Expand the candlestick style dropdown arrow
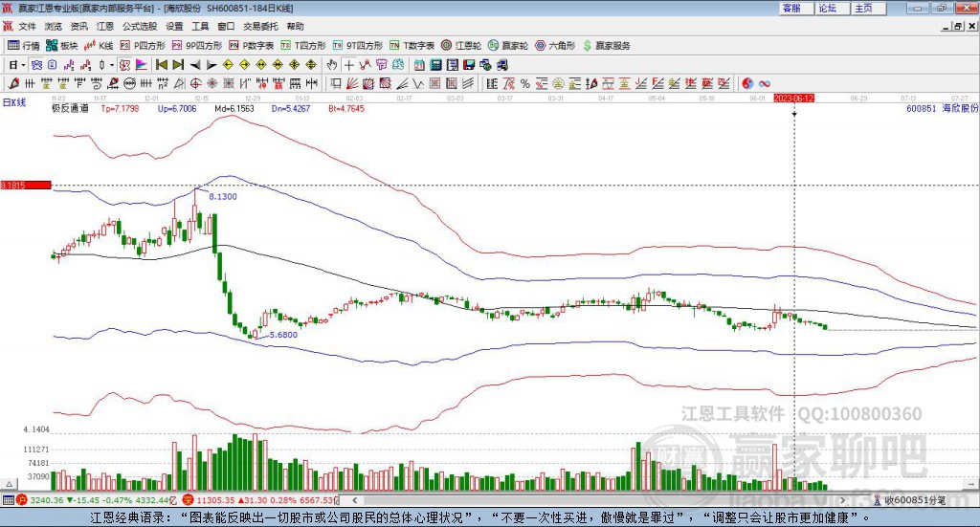Viewport: 980px width, 527px height. click(x=112, y=65)
